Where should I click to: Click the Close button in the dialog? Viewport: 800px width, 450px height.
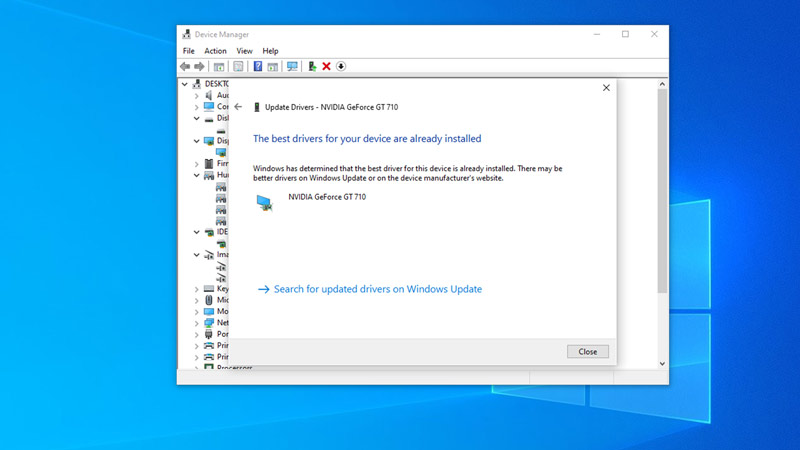click(x=588, y=352)
